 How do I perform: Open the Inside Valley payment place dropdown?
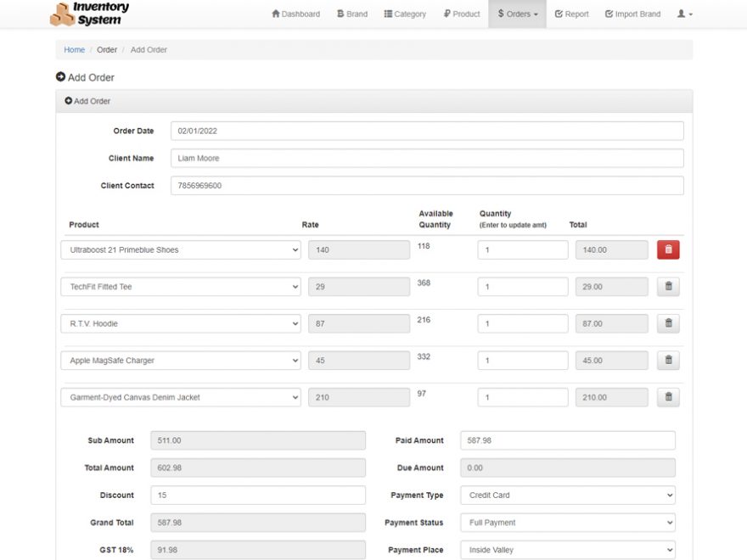pyautogui.click(x=566, y=549)
